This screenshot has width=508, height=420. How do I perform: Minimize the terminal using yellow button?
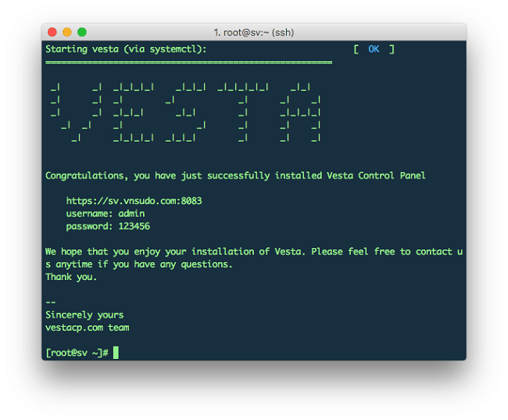point(67,32)
